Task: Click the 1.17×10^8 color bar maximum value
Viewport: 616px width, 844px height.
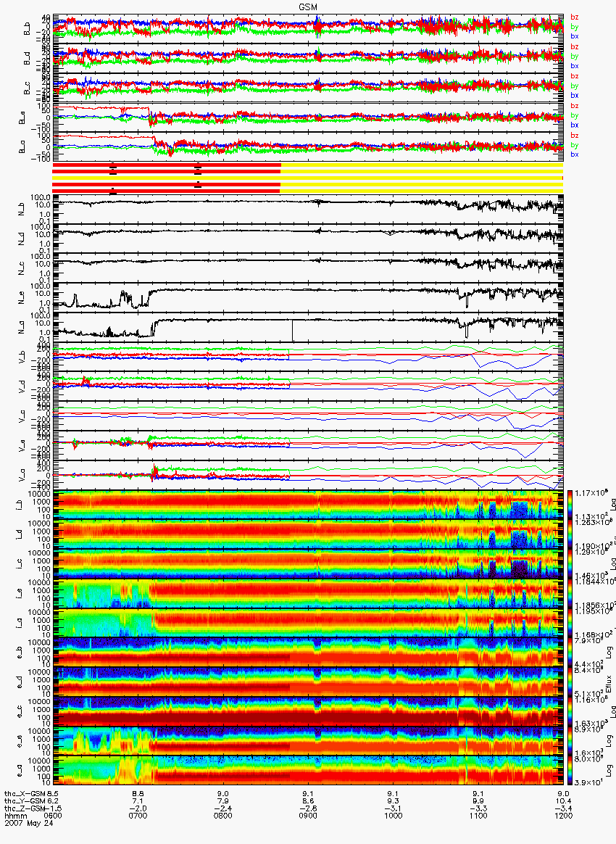Action: 591,493
